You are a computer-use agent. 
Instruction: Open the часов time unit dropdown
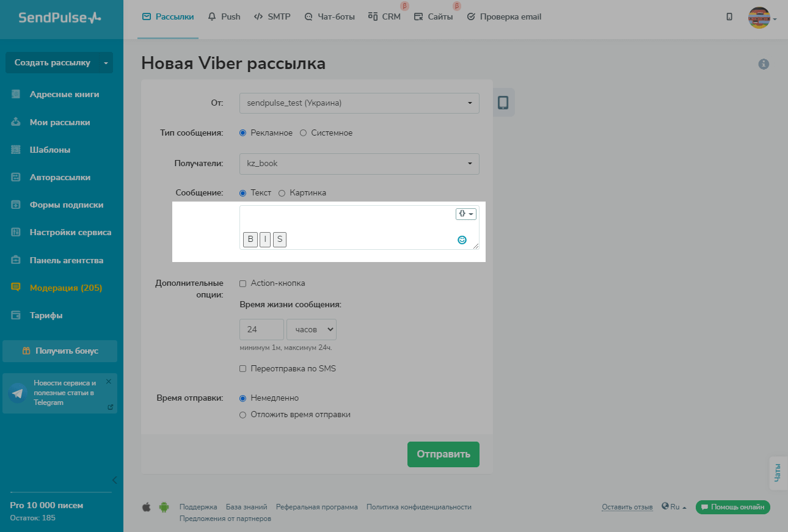[312, 329]
